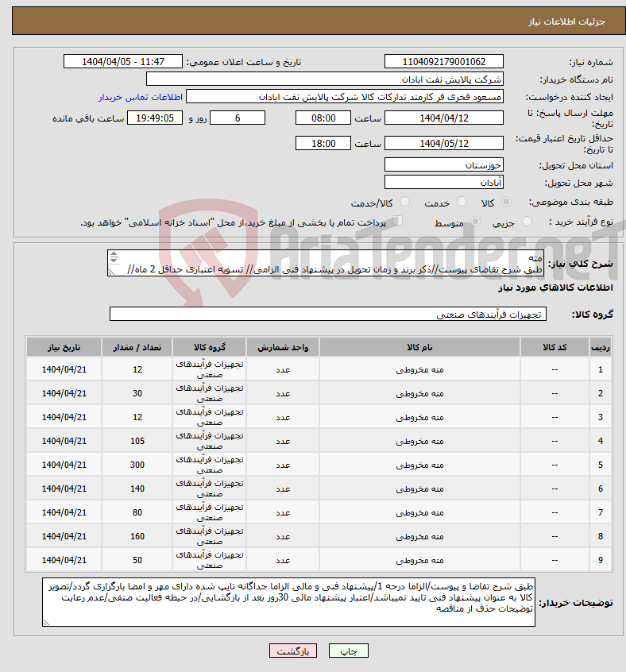The image size is (626, 672).
Task: Click the resize handle of شرح کلی نیاز box
Action: 111,272
